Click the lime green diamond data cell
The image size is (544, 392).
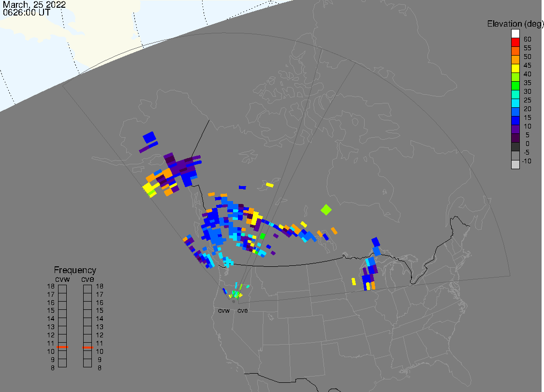click(326, 209)
